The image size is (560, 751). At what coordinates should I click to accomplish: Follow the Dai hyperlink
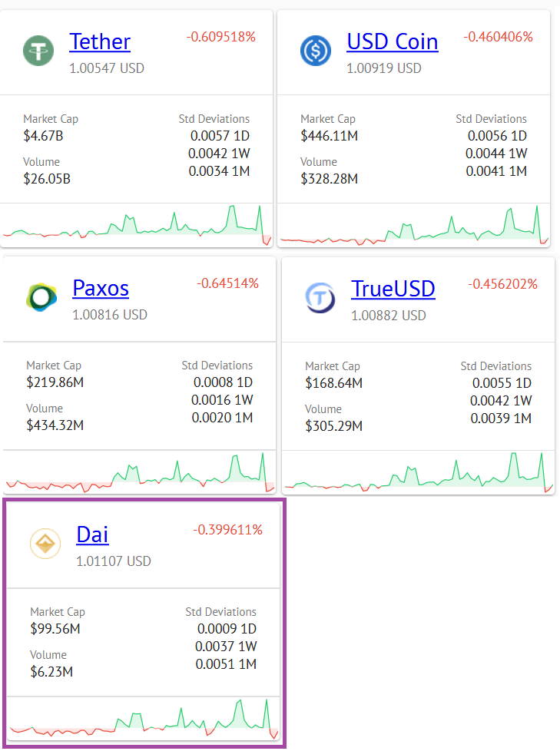tap(92, 534)
